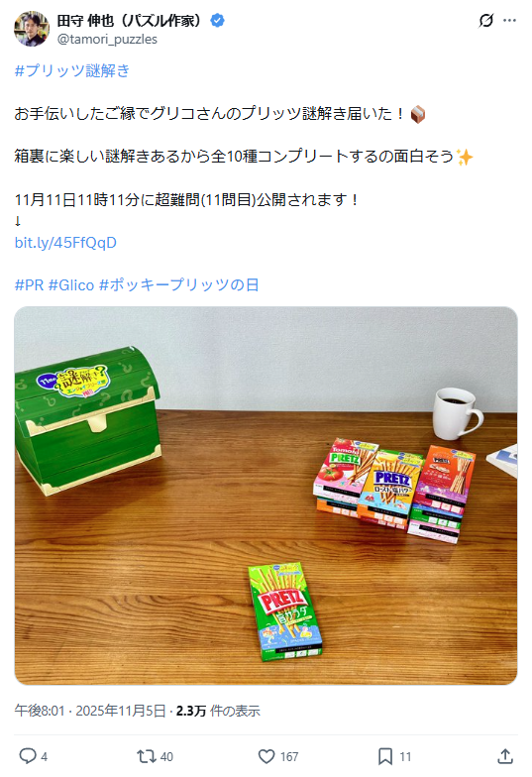Click the blue verified badge
532x777 pixels.
point(218,20)
